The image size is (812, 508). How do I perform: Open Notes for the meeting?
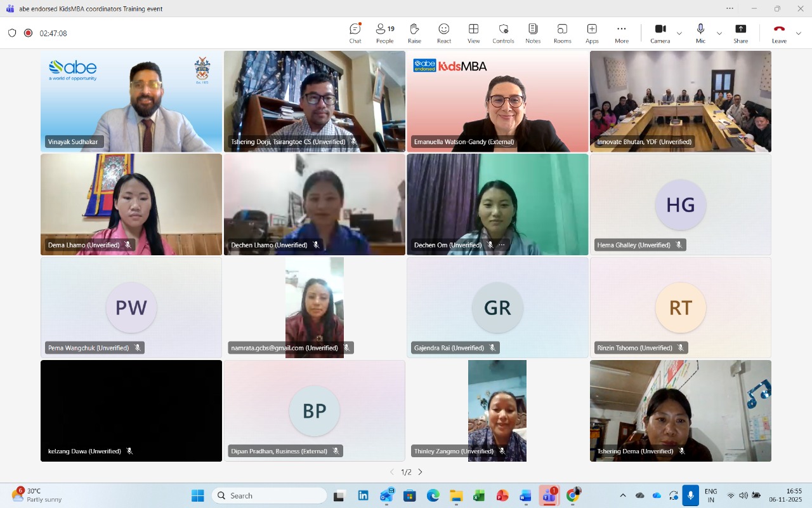pos(532,33)
